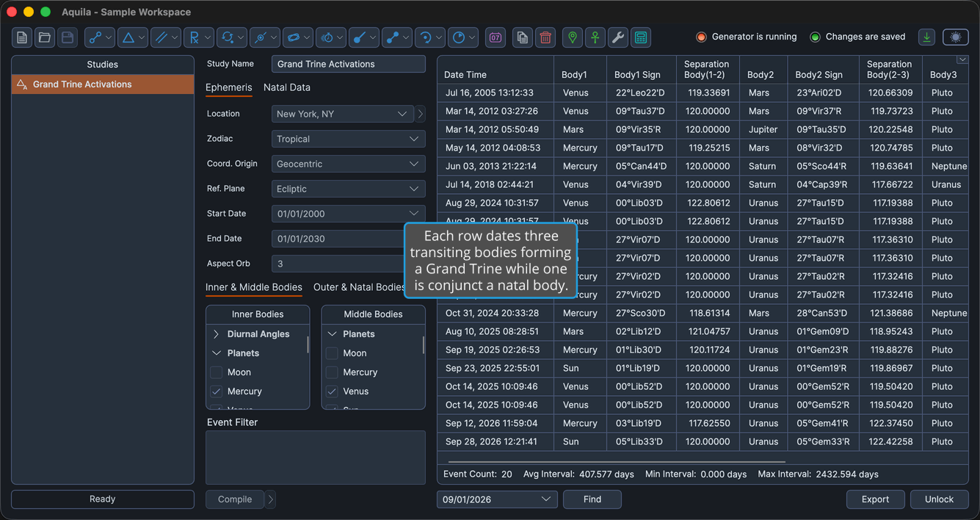This screenshot has height=520, width=980.
Task: Uncheck Mercury in the Inner Bodies list
Action: coord(217,391)
